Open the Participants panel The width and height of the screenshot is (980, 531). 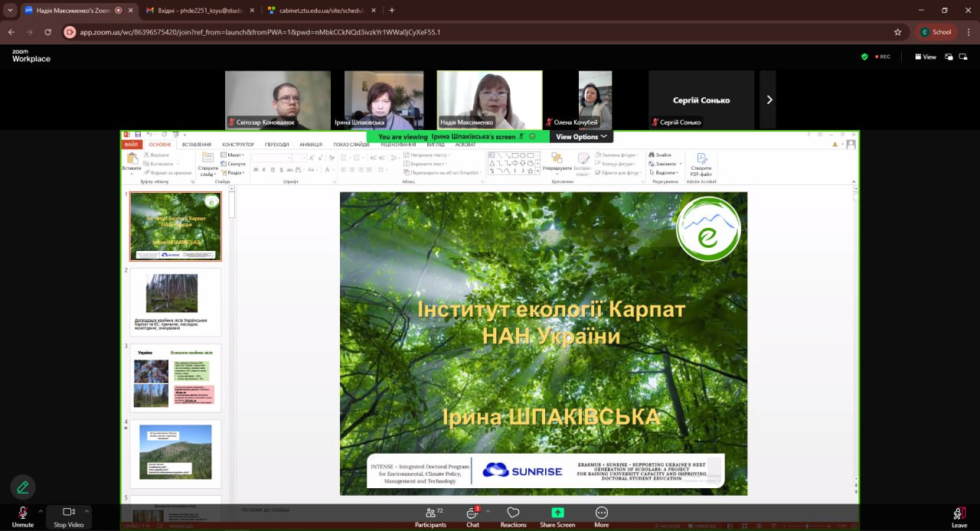point(430,516)
